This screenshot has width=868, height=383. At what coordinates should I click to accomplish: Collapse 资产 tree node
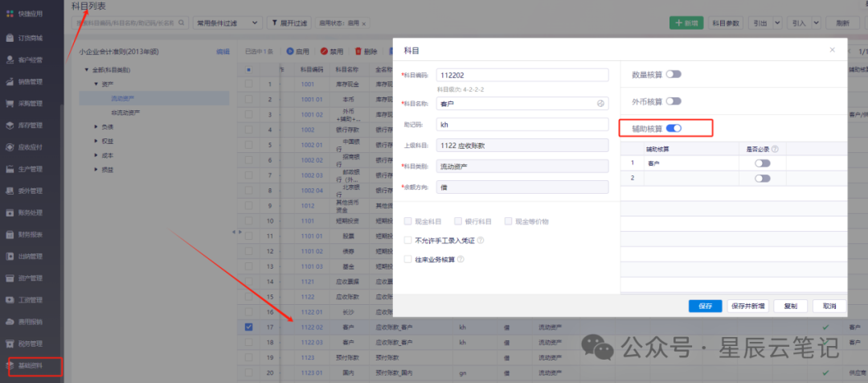coord(96,84)
